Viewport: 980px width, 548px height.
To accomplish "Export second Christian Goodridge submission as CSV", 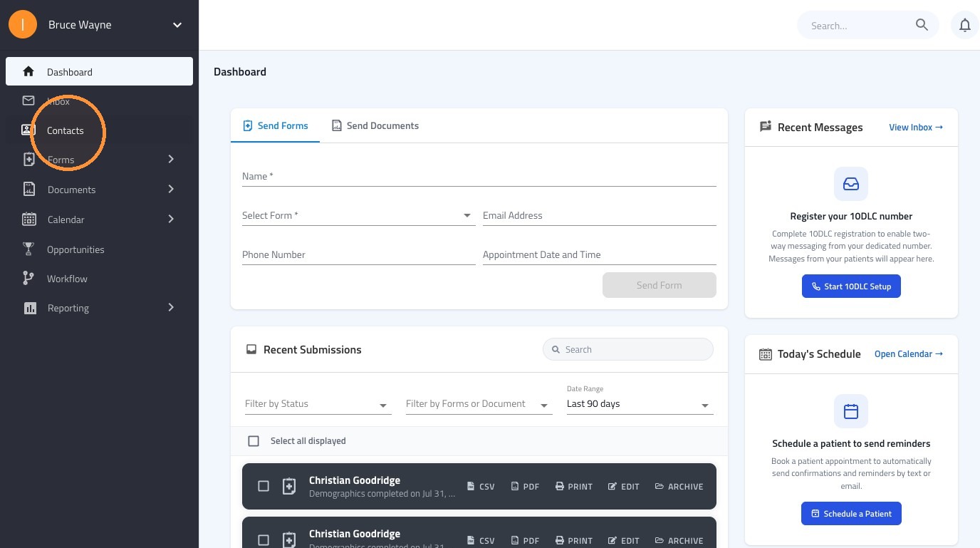I will (481, 540).
